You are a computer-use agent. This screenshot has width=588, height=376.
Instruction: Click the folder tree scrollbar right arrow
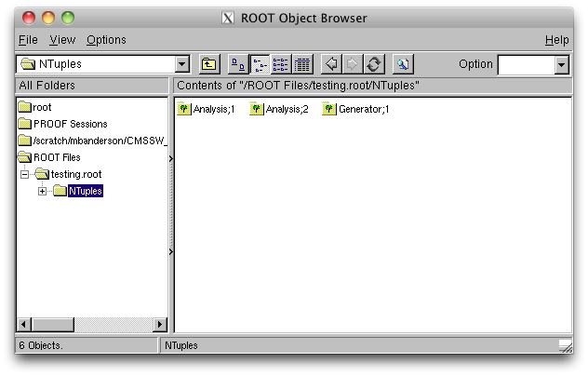pos(160,324)
